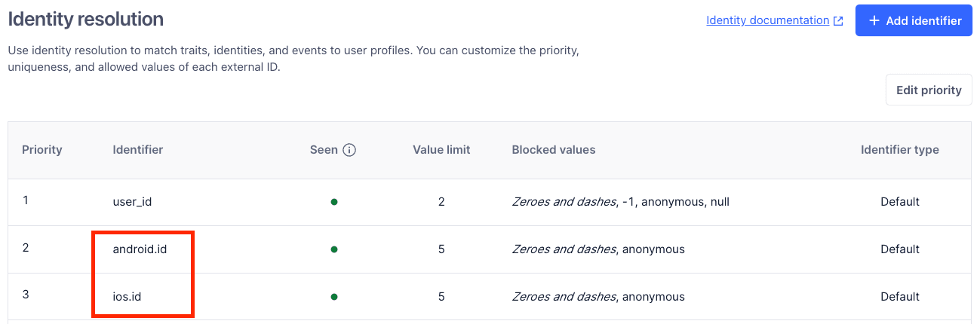
Task: Click the plus icon in Add identifier
Action: [874, 21]
